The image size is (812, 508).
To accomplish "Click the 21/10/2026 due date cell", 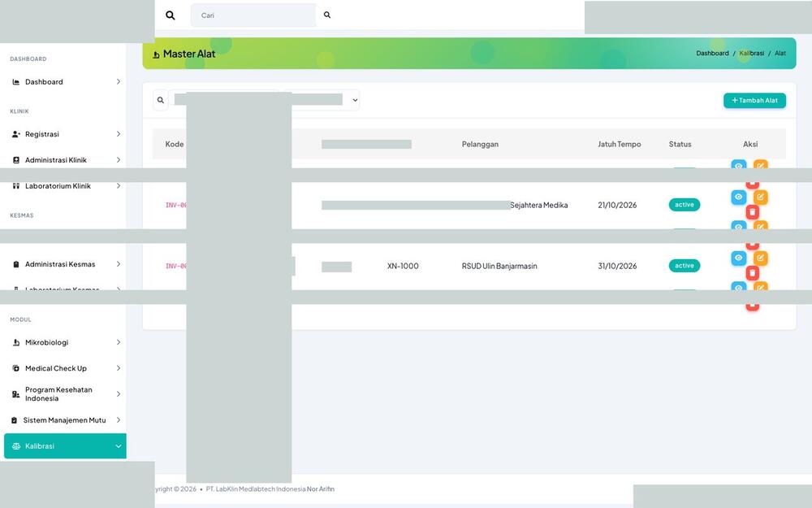I will [x=617, y=206].
